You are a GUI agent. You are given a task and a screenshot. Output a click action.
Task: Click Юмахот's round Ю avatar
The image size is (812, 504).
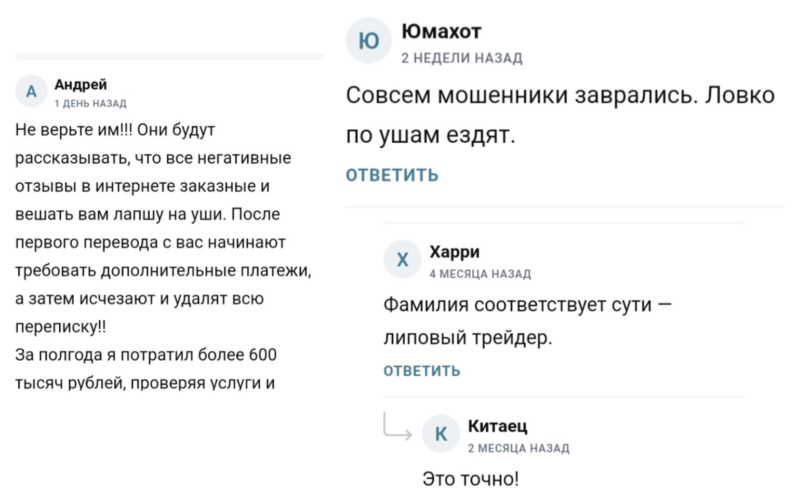[368, 40]
